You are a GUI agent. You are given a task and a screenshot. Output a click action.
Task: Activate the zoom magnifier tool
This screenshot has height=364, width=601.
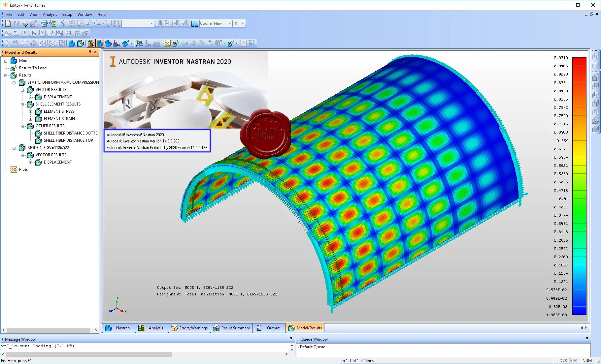(x=16, y=43)
